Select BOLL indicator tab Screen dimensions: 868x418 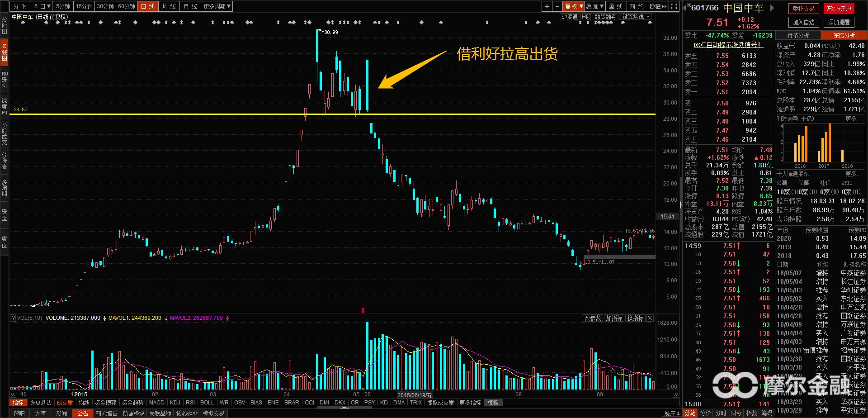pos(207,403)
